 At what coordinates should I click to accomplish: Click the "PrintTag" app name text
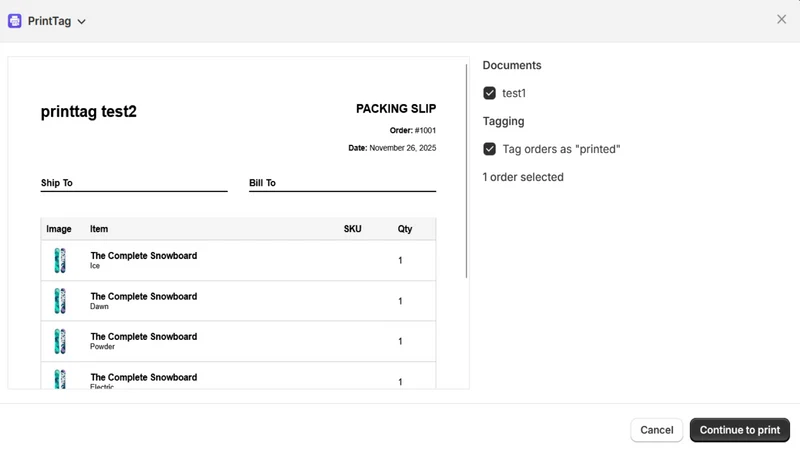tap(49, 21)
